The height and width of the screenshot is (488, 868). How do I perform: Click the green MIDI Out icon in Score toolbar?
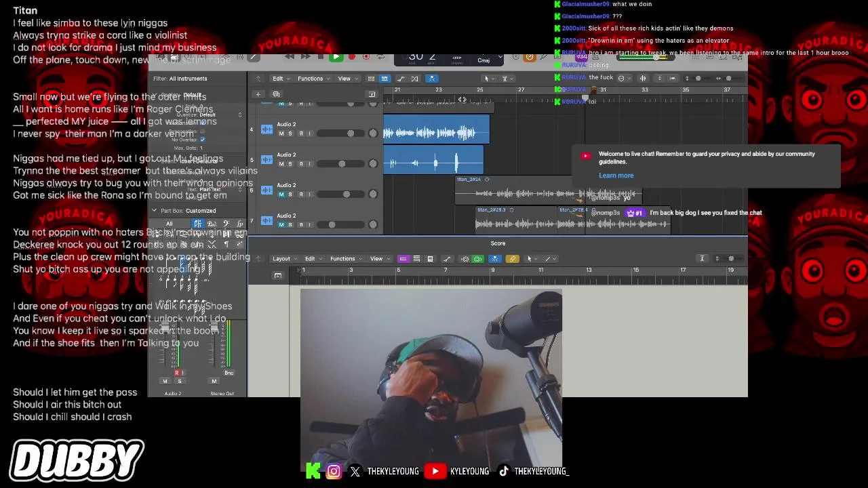point(477,259)
